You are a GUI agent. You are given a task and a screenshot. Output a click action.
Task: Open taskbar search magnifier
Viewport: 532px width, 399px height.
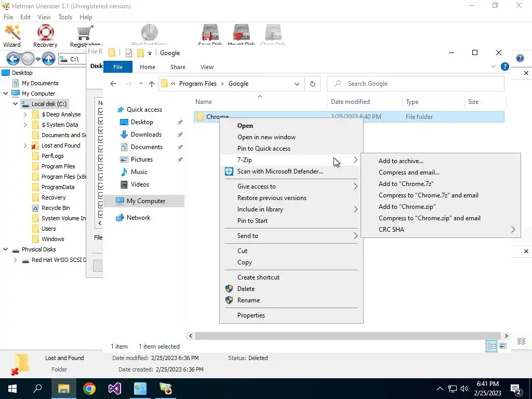click(37, 389)
